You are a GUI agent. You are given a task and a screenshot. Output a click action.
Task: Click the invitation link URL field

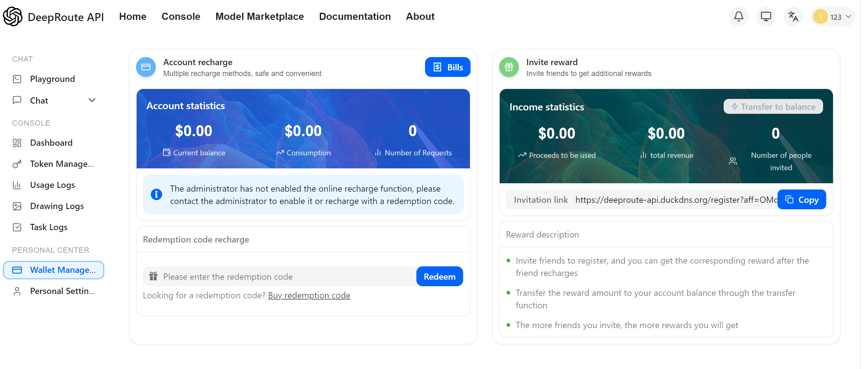676,200
